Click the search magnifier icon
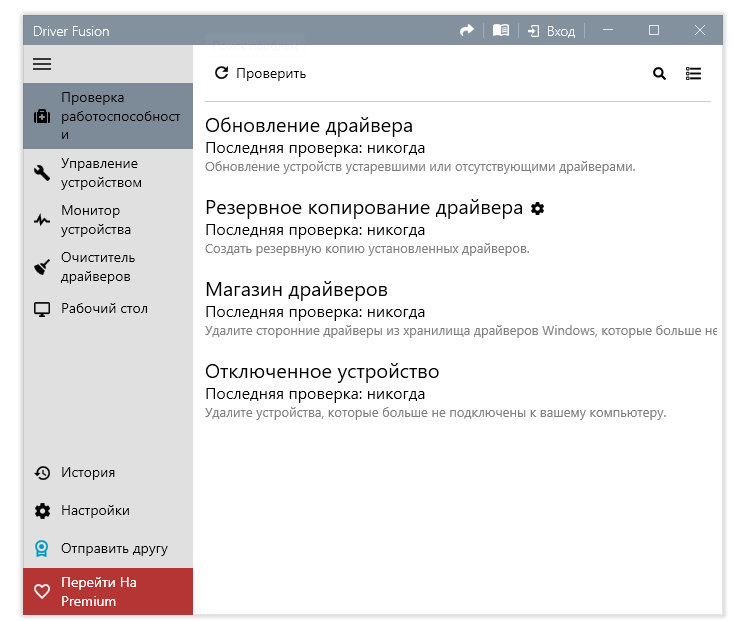The height and width of the screenshot is (621, 733). (659, 73)
